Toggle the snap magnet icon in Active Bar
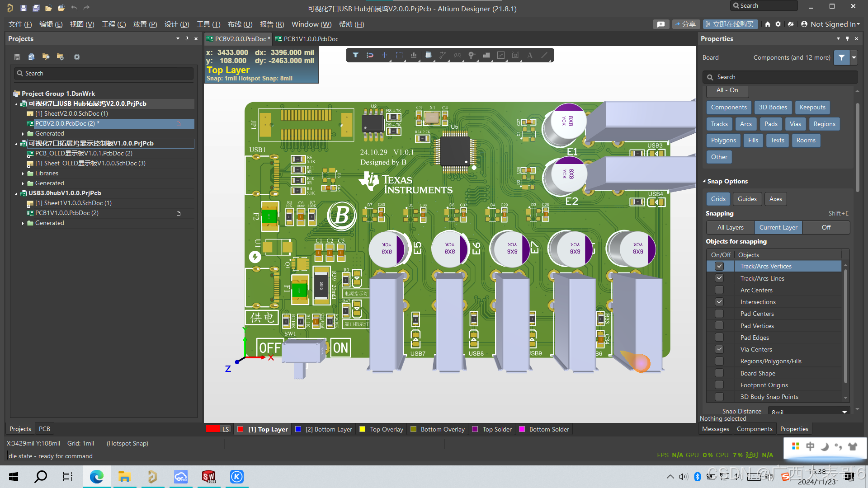 (x=370, y=55)
